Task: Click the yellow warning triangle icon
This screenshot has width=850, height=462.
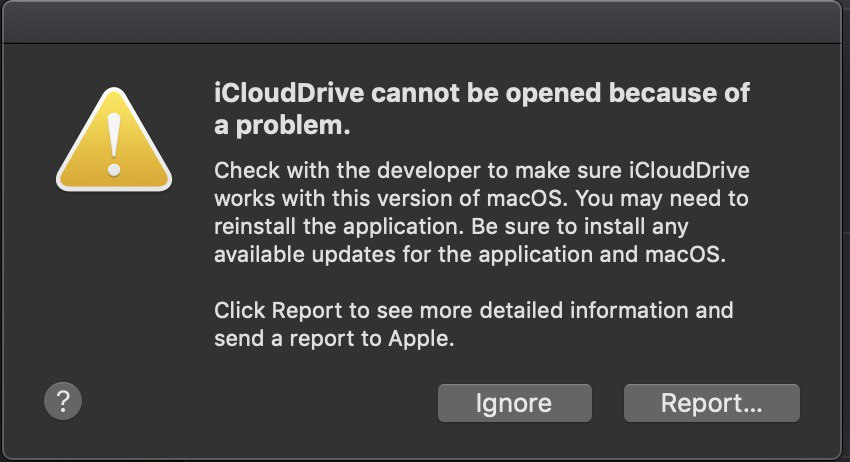Action: (114, 140)
